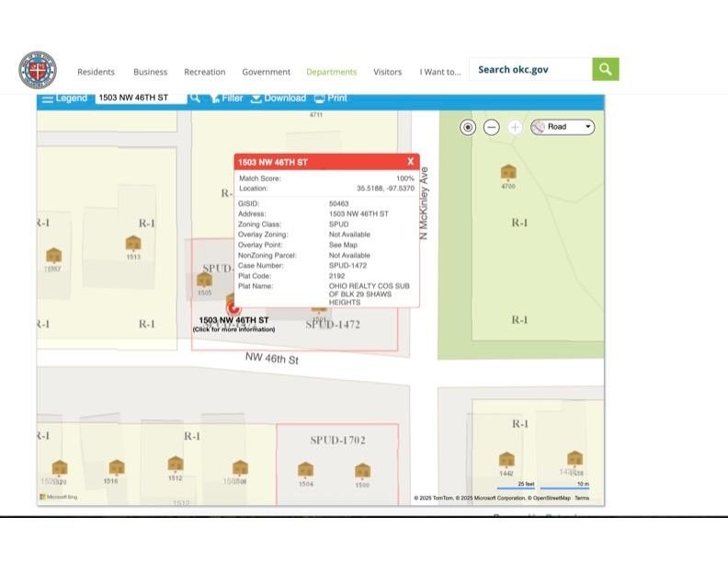This screenshot has width=728, height=563.
Task: Expand the Road map style dropdown
Action: click(563, 127)
